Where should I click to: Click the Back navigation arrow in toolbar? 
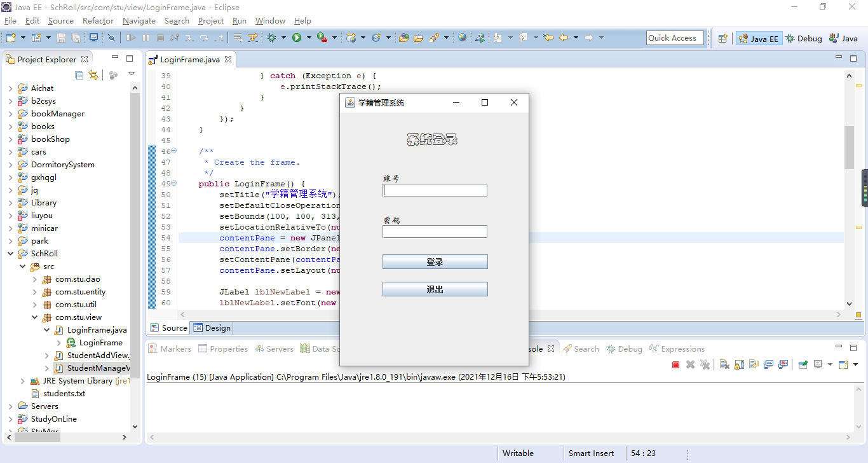coord(564,38)
